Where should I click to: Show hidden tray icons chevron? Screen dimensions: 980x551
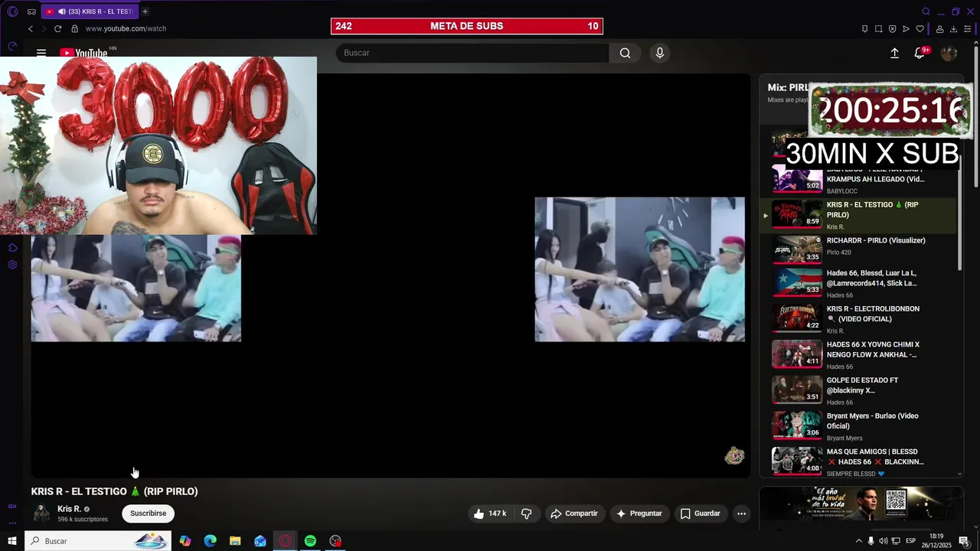[858, 541]
